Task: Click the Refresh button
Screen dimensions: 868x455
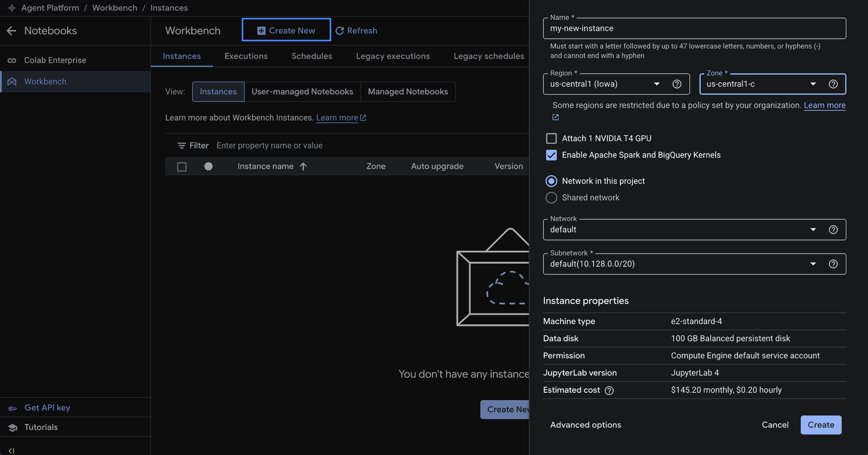Action: coord(356,31)
